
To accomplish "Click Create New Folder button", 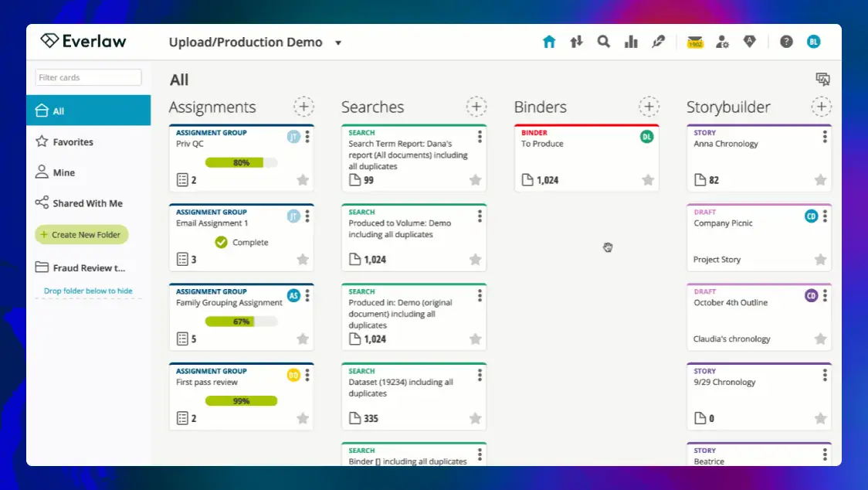I will pyautogui.click(x=82, y=234).
